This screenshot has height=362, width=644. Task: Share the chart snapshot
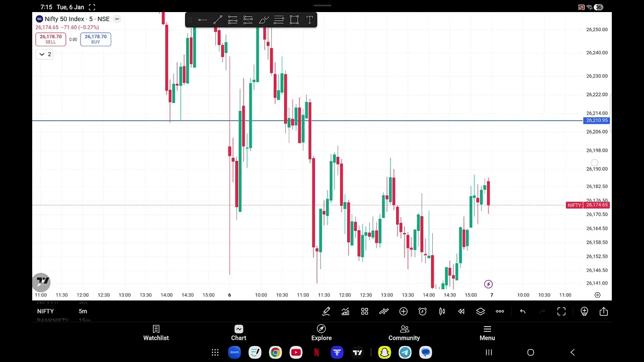pyautogui.click(x=604, y=312)
